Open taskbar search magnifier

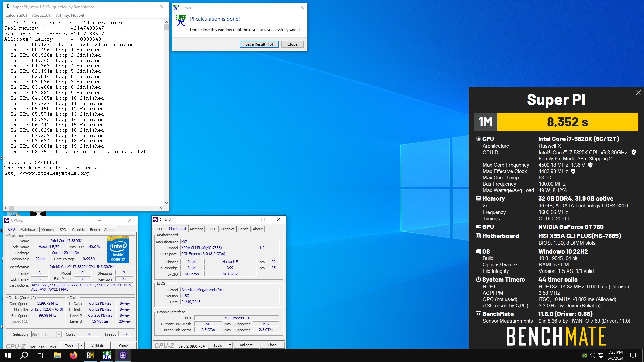[x=24, y=355]
